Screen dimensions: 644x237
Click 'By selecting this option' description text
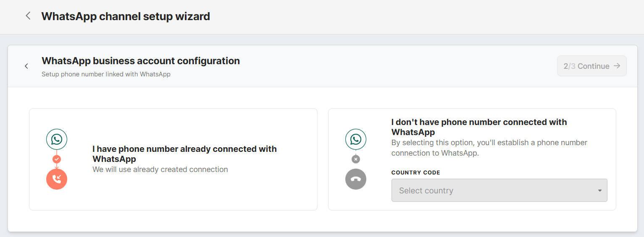point(489,148)
